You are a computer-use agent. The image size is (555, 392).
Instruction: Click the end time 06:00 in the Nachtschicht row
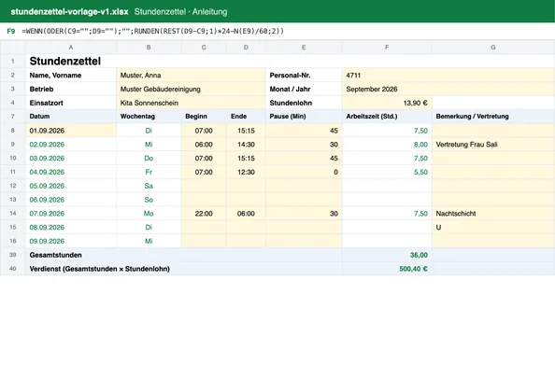(x=246, y=214)
